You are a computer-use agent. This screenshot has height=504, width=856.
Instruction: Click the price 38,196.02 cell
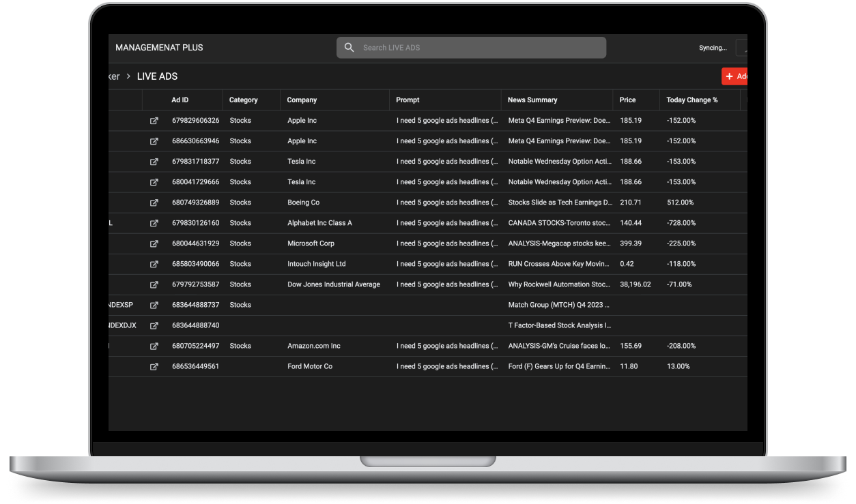[636, 284]
